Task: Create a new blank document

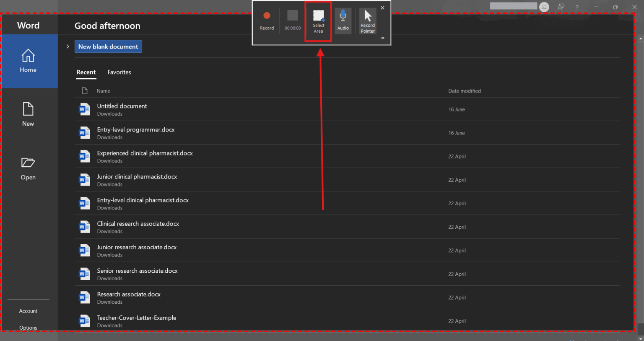Action: pyautogui.click(x=108, y=46)
